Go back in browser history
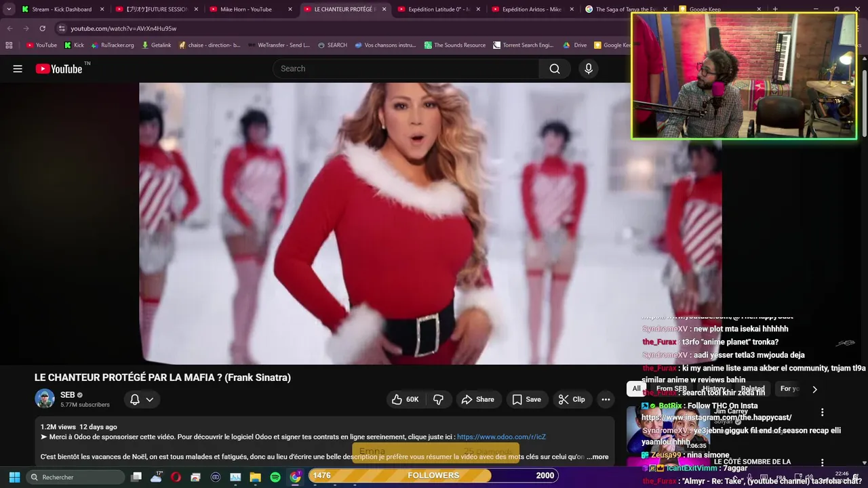The width and height of the screenshot is (868, 488). point(9,28)
